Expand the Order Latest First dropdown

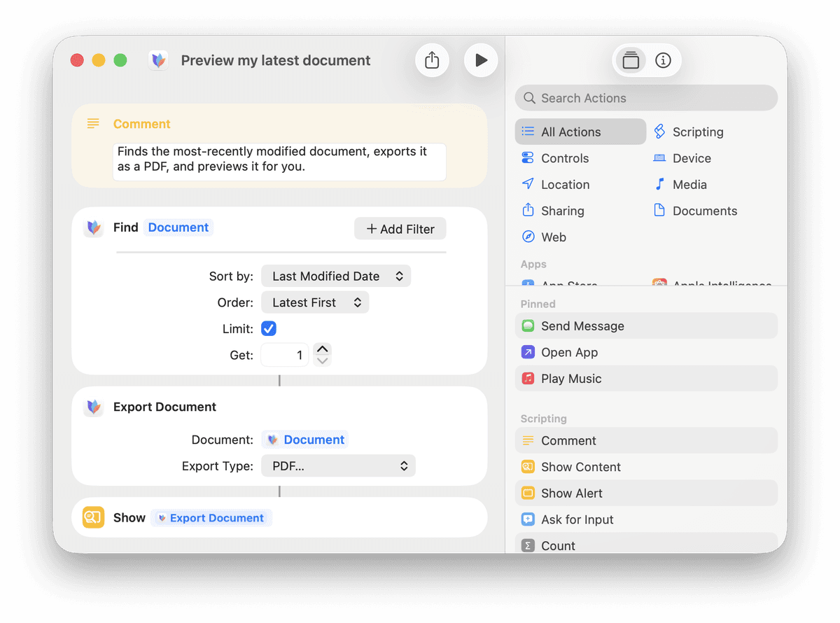[x=315, y=302]
